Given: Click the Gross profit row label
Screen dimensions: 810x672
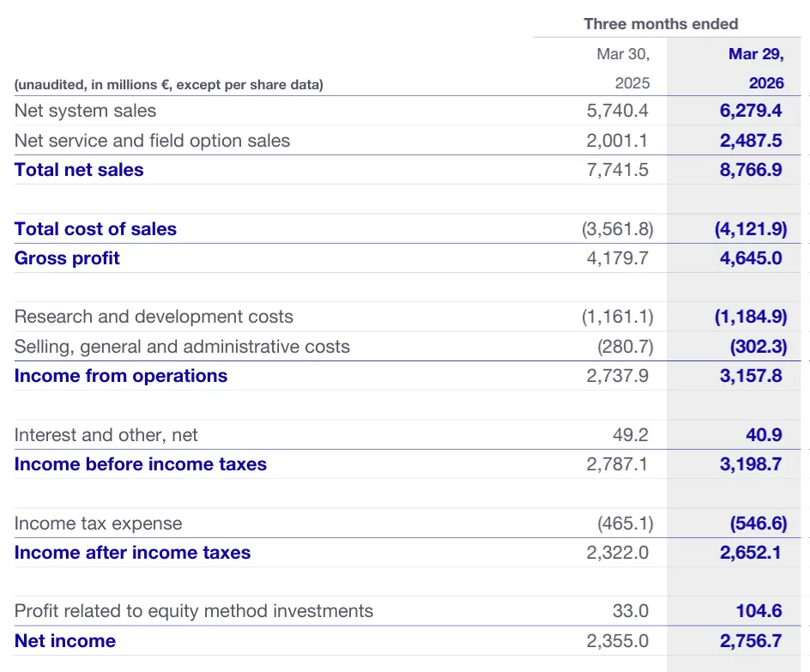Looking at the screenshot, I should tap(67, 258).
